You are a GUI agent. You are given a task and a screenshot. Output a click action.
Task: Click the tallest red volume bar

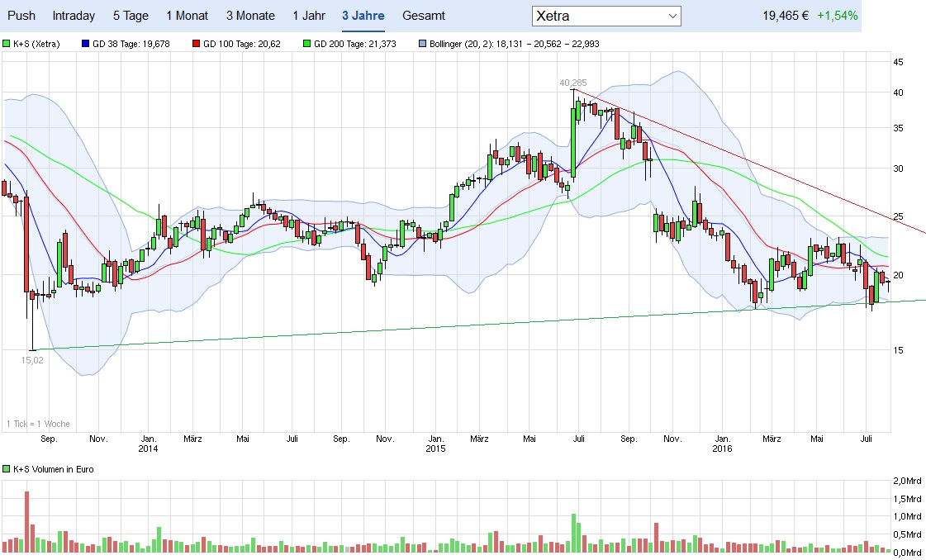click(26, 522)
